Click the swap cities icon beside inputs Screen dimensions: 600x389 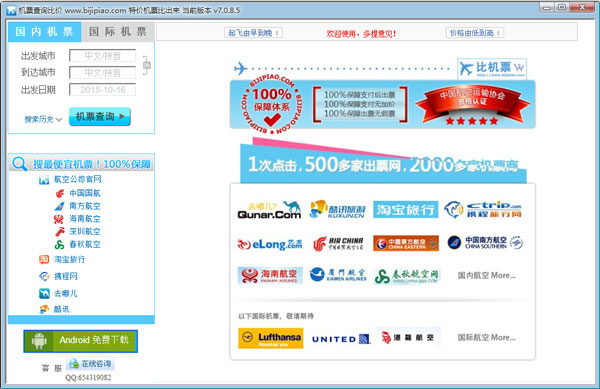pos(147,65)
